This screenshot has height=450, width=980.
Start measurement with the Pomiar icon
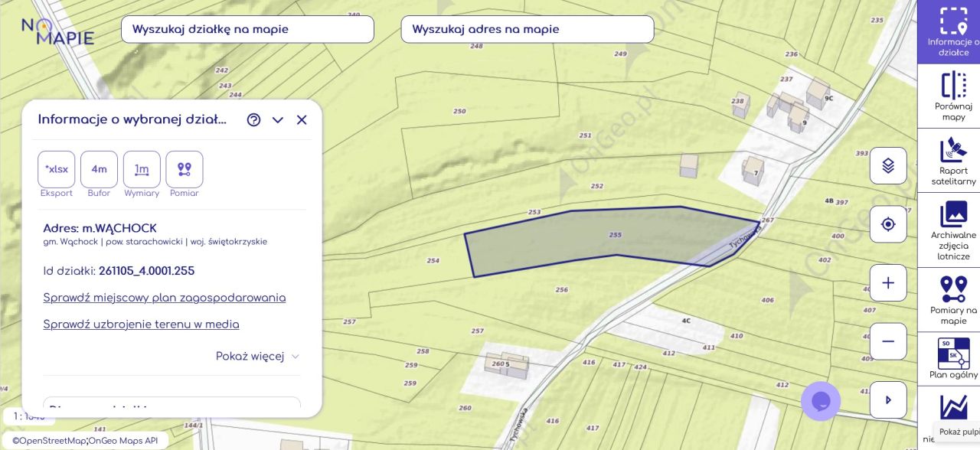click(x=184, y=169)
